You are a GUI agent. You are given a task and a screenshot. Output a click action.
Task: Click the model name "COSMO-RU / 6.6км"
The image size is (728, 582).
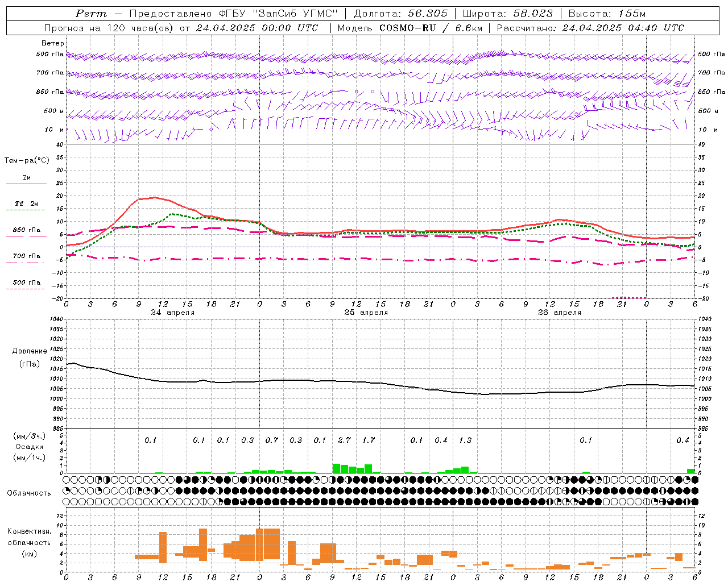coord(431,28)
